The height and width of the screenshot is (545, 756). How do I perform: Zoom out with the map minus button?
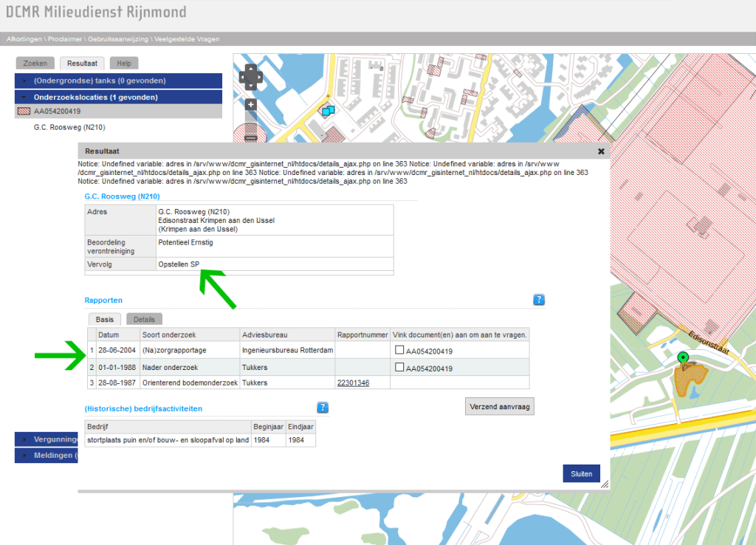[x=251, y=137]
